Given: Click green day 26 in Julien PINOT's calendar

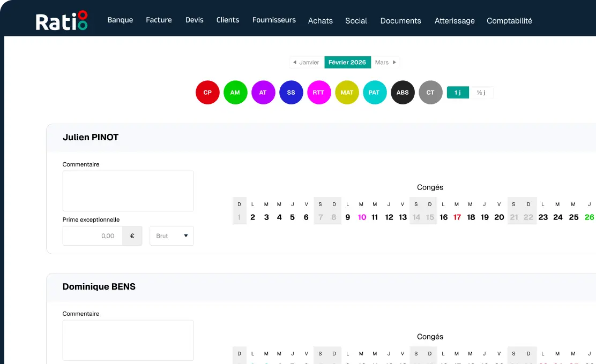Looking at the screenshot, I should point(589,217).
